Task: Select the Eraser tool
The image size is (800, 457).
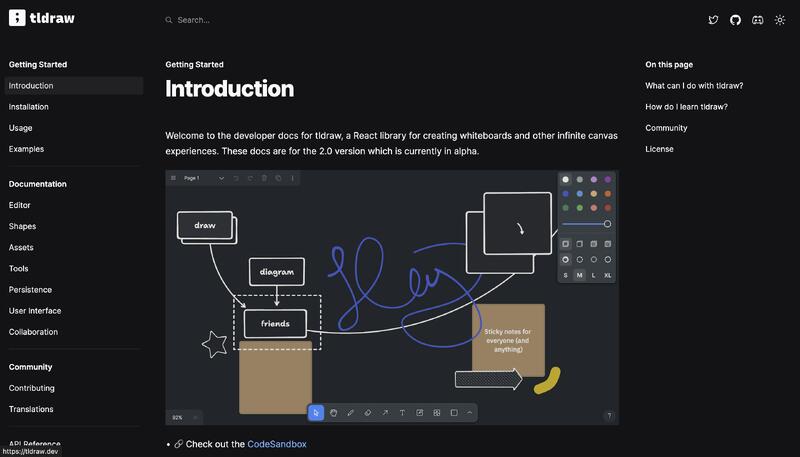Action: (x=368, y=413)
